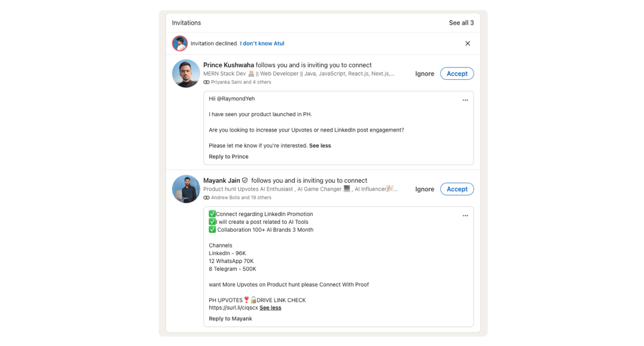Accept Mayank Jain's connection request
The image size is (644, 346).
[457, 189]
